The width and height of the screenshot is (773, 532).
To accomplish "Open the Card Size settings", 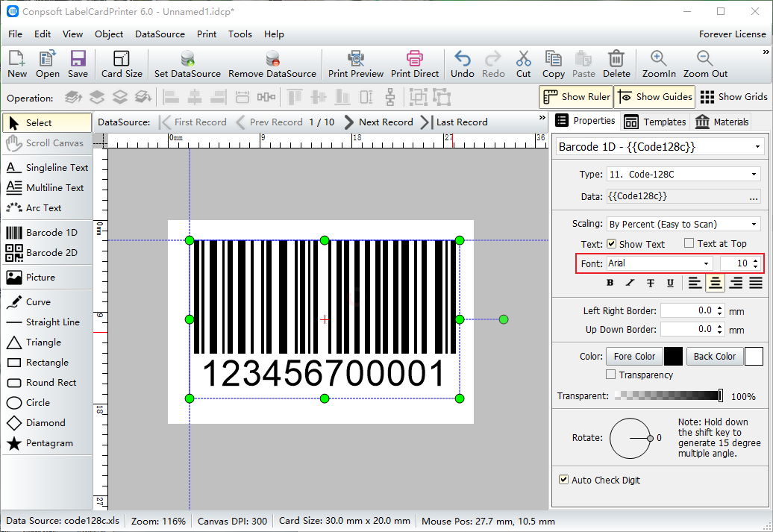I will click(x=122, y=64).
